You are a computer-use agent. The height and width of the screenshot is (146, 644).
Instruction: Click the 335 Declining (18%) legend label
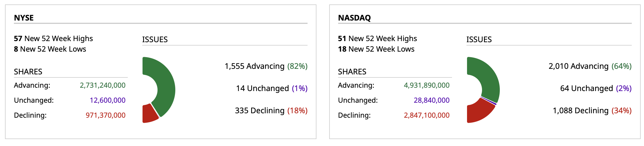pyautogui.click(x=271, y=110)
